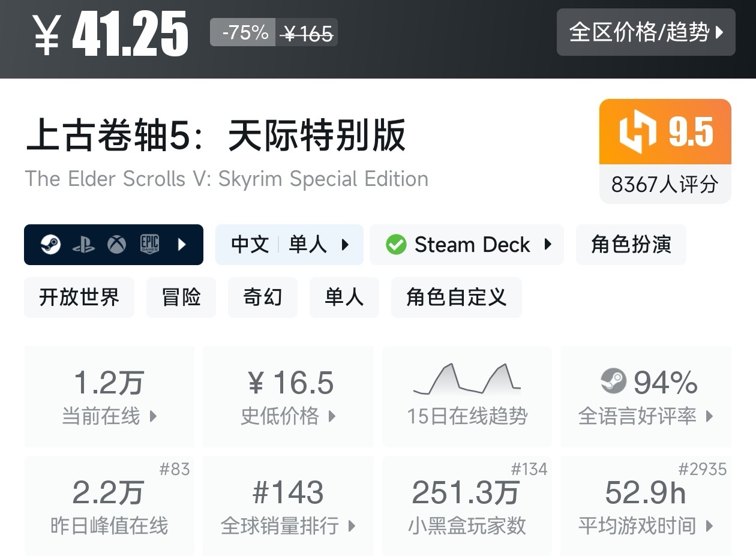Open the 平均游戏时间 average playtime stat
The image size is (756, 556).
[646, 506]
